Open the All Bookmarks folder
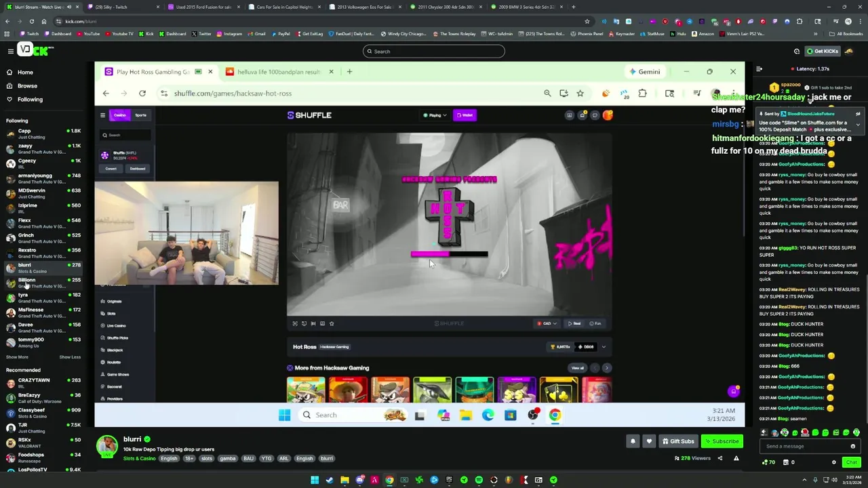The image size is (868, 488). (x=846, y=33)
